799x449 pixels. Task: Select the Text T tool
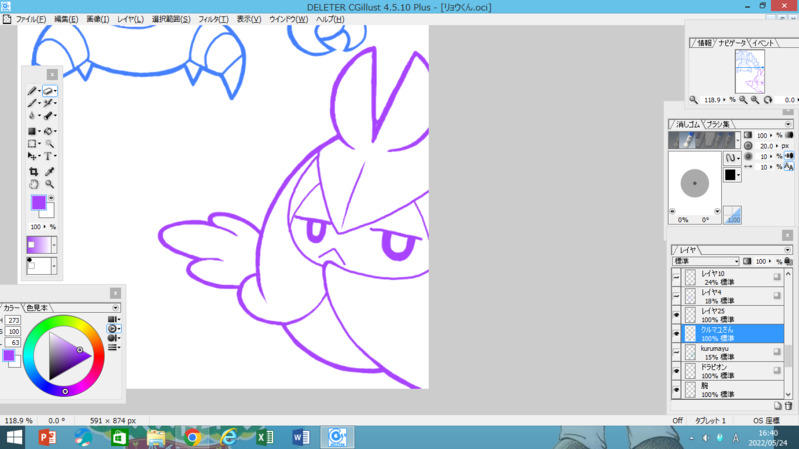pos(48,156)
